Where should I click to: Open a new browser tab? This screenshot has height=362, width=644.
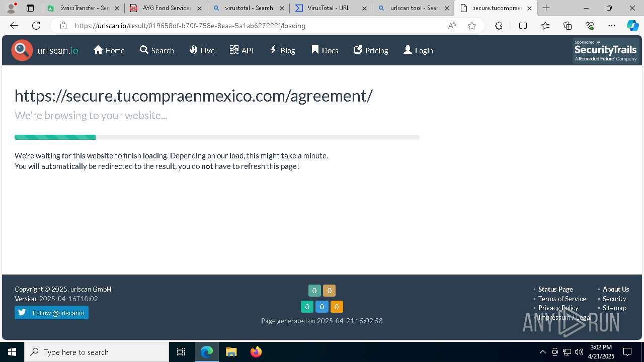(546, 8)
